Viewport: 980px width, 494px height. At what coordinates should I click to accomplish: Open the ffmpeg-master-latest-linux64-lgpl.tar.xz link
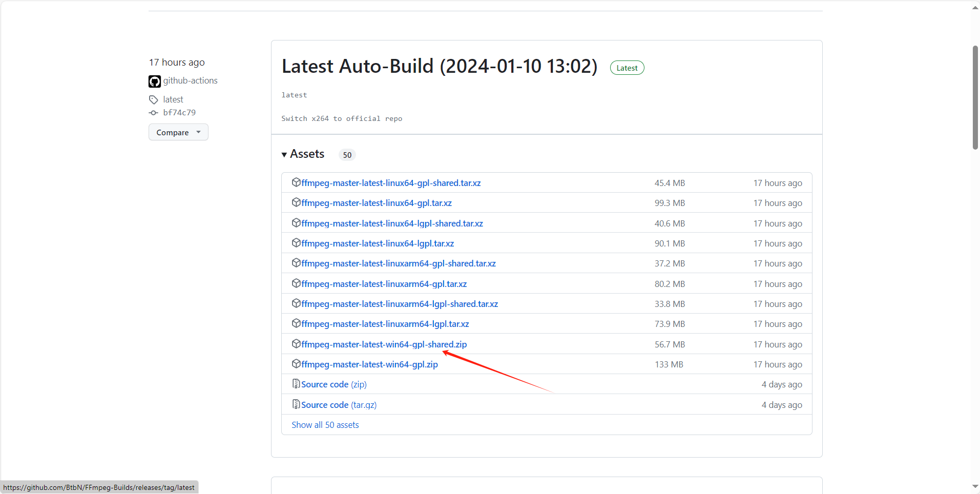point(378,243)
